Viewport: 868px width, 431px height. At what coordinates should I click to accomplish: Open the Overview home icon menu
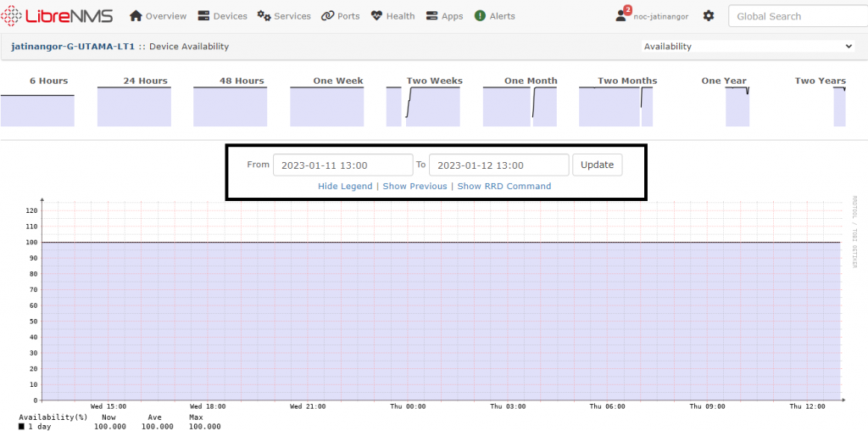click(x=158, y=16)
